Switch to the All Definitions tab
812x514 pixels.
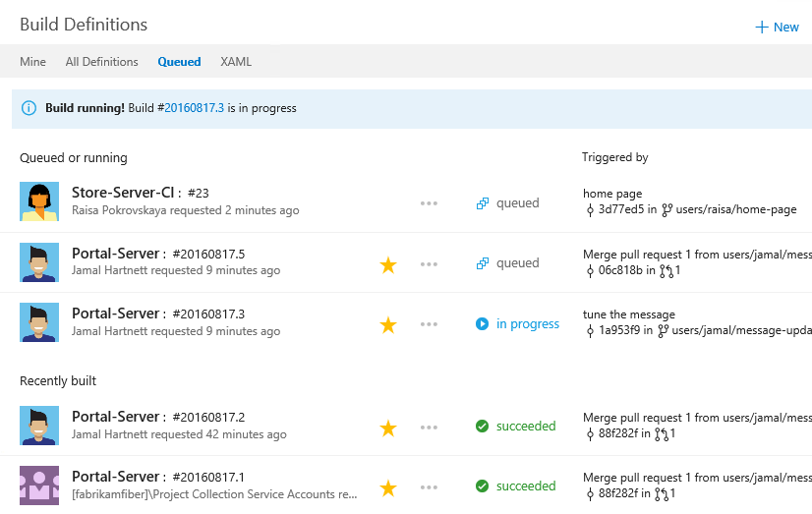click(x=101, y=62)
